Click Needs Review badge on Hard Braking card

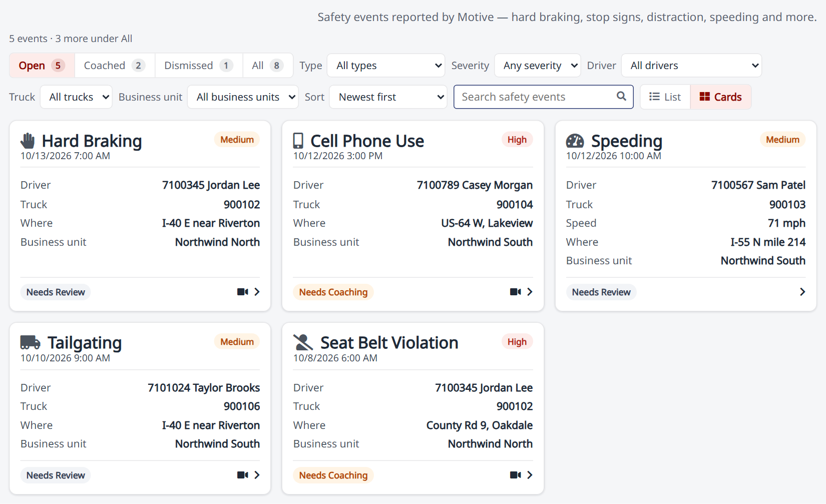56,292
